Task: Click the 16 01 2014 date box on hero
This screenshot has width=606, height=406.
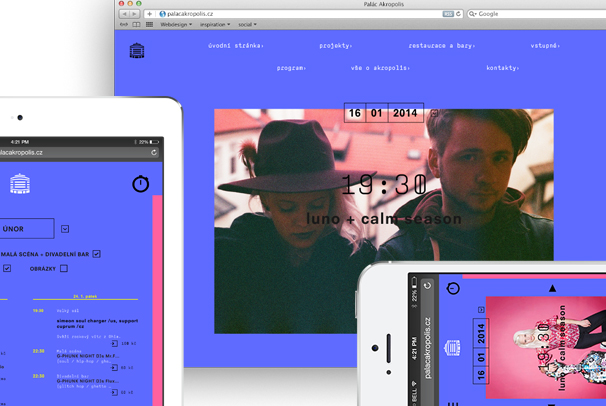Action: click(x=382, y=113)
